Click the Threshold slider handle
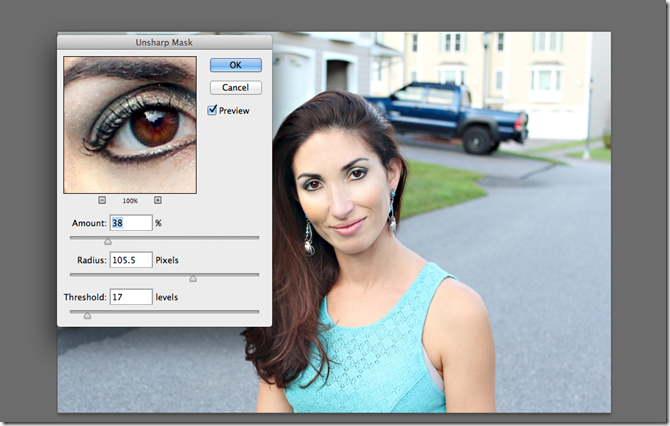670x426 pixels. [87, 316]
